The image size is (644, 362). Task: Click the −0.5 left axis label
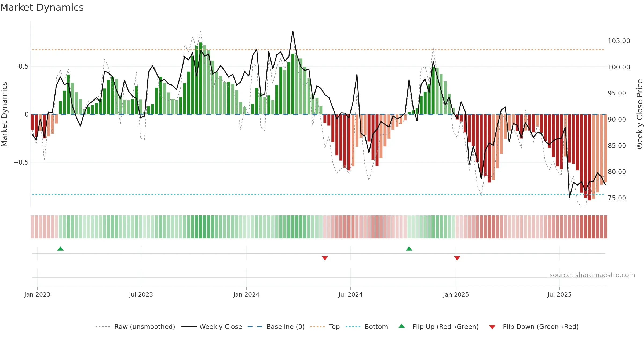(21, 162)
